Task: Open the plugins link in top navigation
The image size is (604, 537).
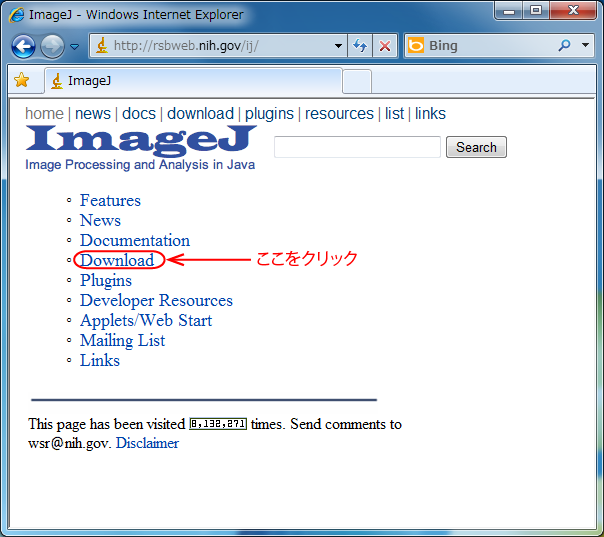Action: point(269,114)
